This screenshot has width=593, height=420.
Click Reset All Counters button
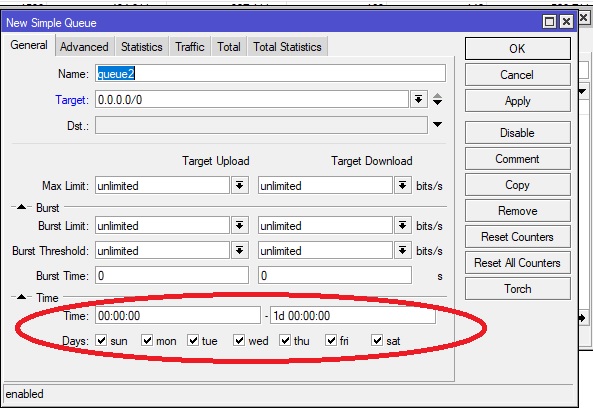517,263
